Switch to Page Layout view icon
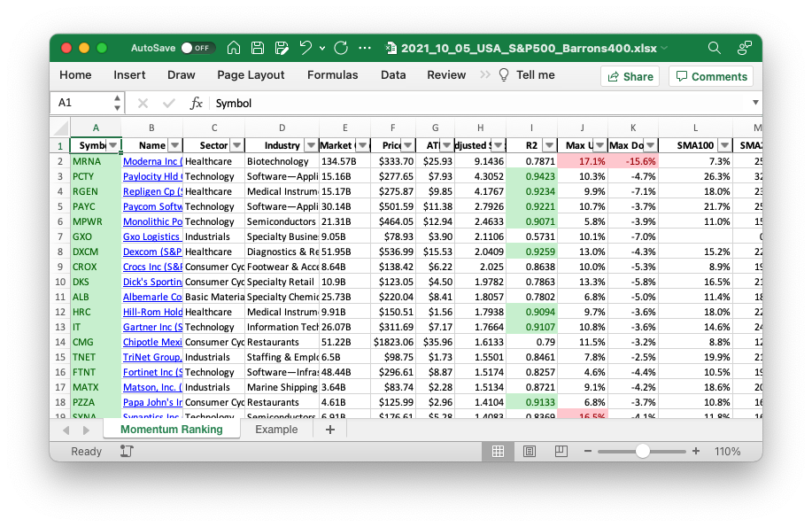 (x=530, y=451)
